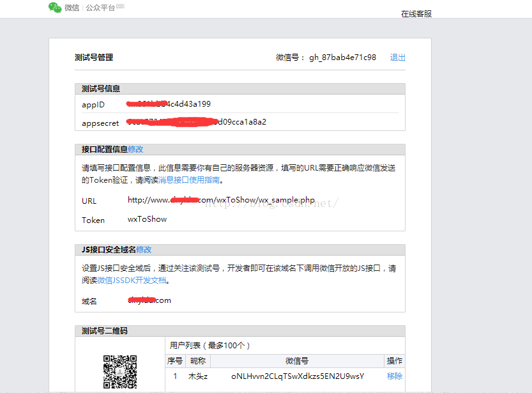
Task: Click the WeChat ID gh_87bab4e71c98
Action: point(342,58)
